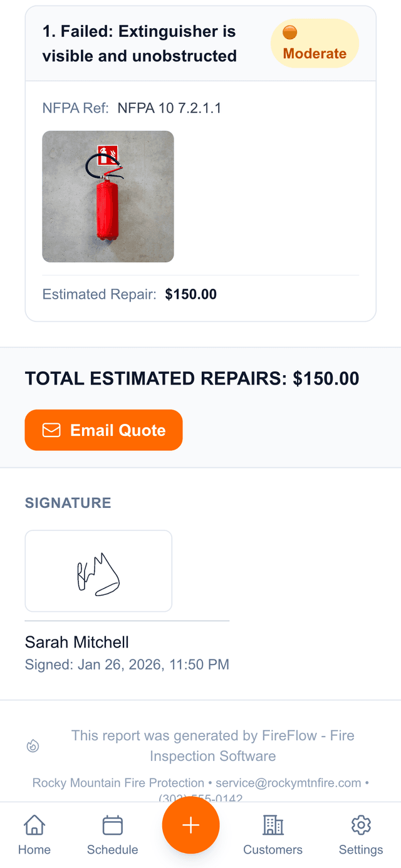This screenshot has height=868, width=401.
Task: Click the NFPA 10 7.2.1.1 reference
Action: 169,108
